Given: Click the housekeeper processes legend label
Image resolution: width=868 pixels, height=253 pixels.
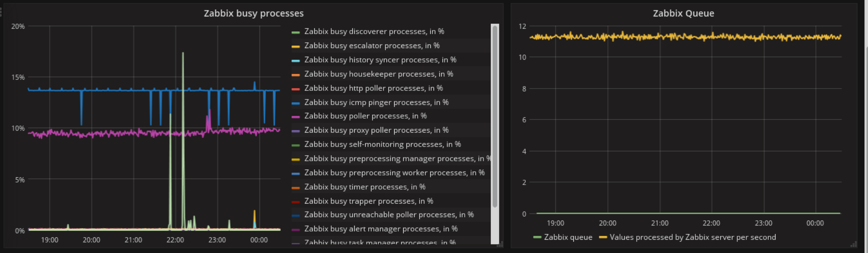Looking at the screenshot, I should [x=379, y=74].
